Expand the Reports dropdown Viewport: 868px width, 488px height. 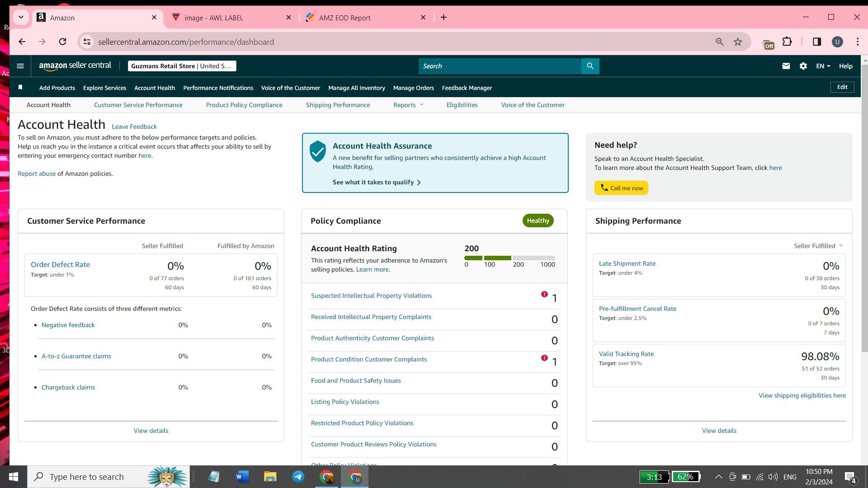(408, 105)
